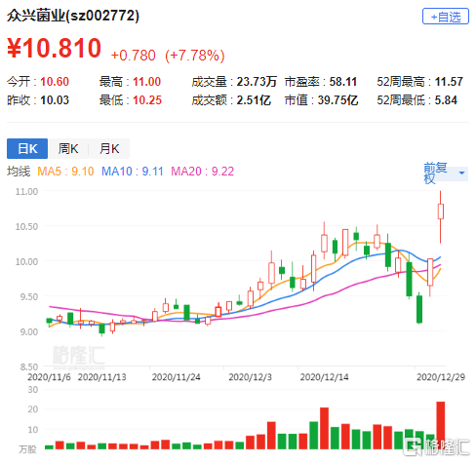Switch to the 周K weekly chart tab
The height and width of the screenshot is (463, 476).
tap(68, 149)
